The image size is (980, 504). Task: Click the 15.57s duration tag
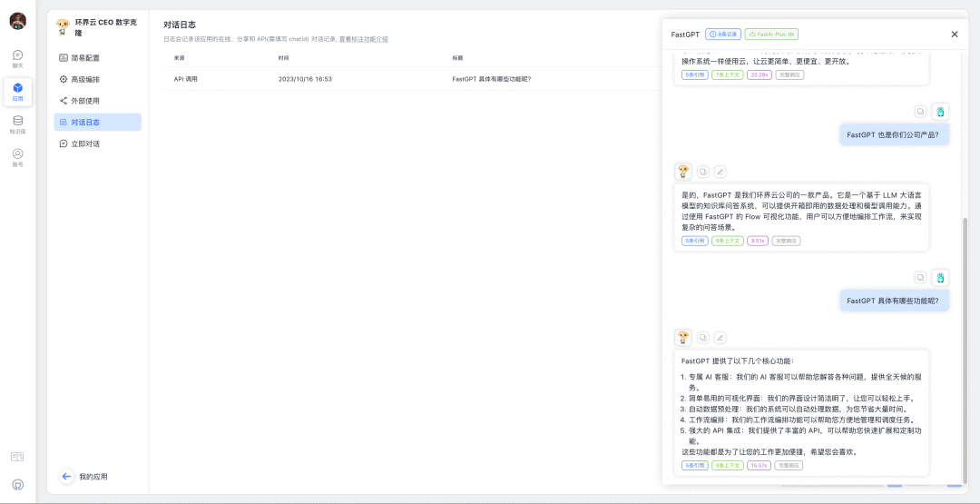759,465
